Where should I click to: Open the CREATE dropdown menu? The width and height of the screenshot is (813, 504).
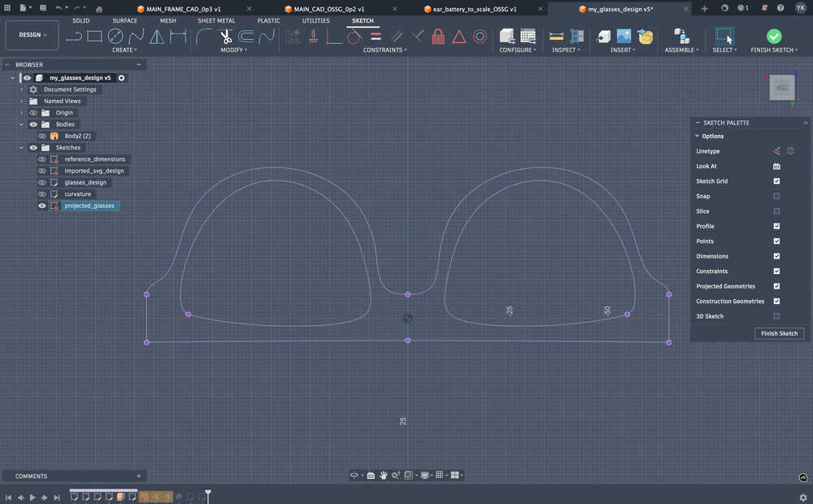tap(124, 50)
